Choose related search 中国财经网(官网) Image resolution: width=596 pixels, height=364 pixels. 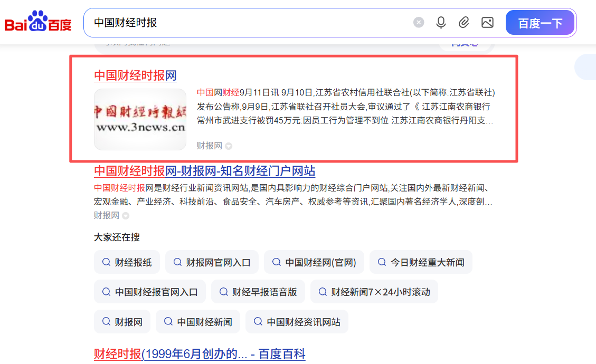point(314,262)
